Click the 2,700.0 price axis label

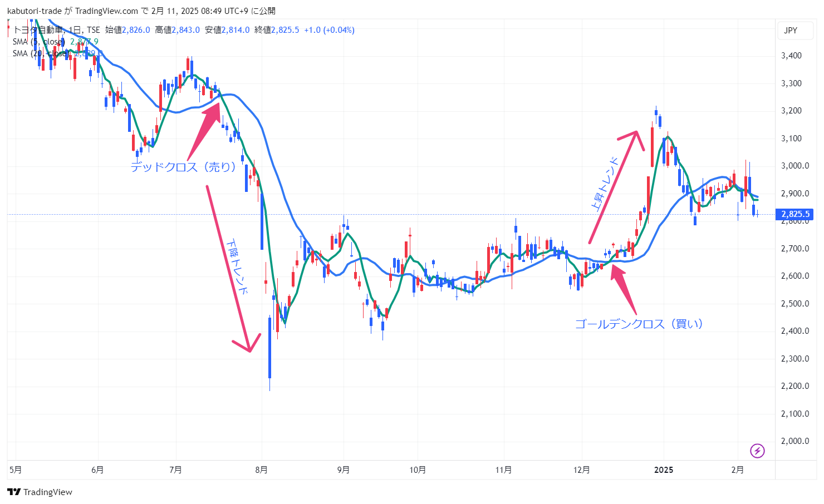pyautogui.click(x=795, y=249)
